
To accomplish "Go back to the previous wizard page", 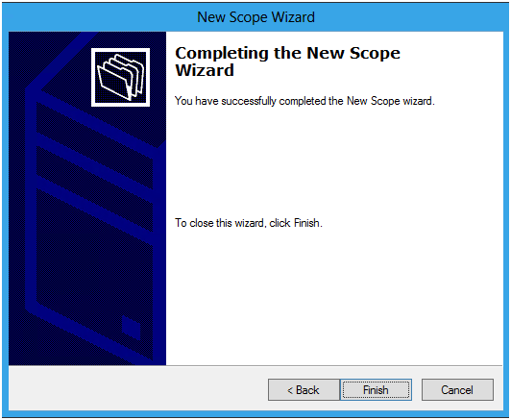I will [x=304, y=389].
